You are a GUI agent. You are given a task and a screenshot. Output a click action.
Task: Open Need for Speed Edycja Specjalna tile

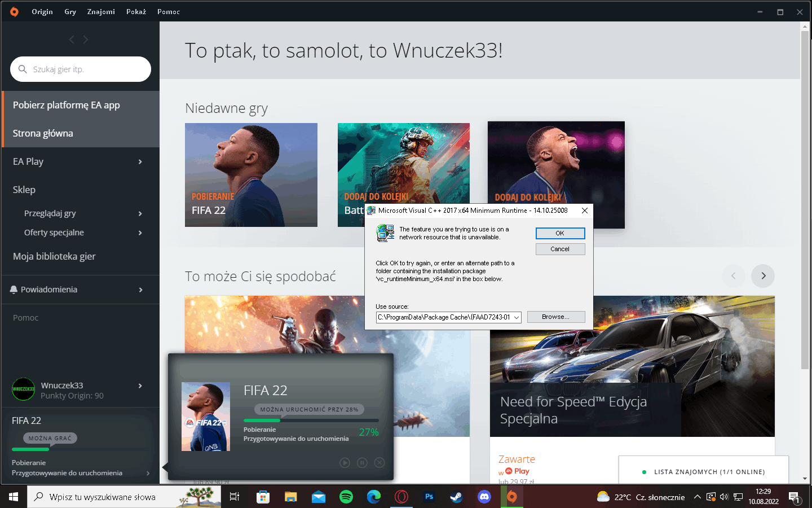tap(632, 366)
